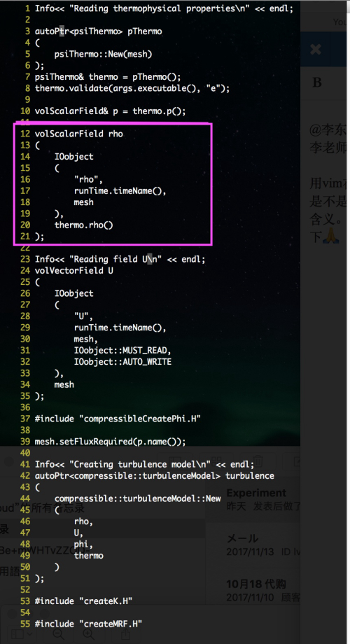The image size is (350, 644).
Task: Click the X close icon in blue bar
Action: click(x=316, y=50)
